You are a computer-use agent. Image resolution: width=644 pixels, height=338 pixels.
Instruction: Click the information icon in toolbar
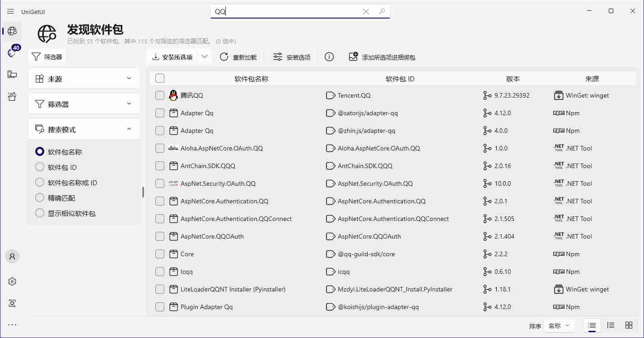(x=329, y=57)
